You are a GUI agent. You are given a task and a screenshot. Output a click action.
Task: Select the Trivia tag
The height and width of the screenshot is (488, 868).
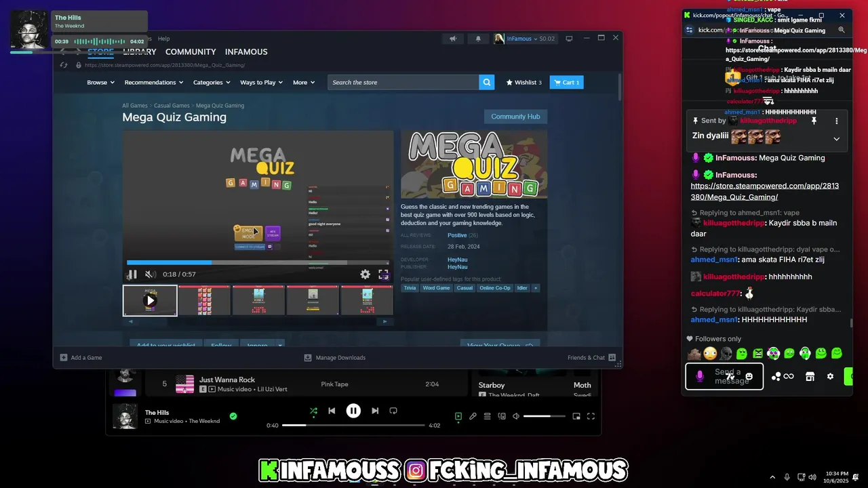[x=410, y=288]
